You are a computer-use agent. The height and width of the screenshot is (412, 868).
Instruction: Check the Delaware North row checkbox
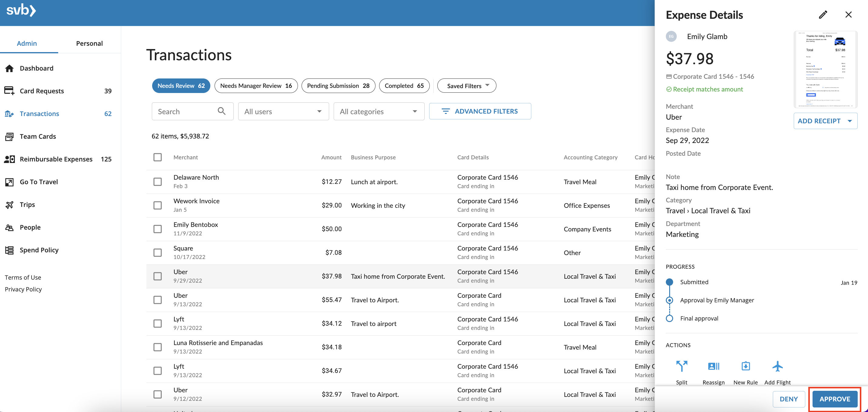click(157, 182)
